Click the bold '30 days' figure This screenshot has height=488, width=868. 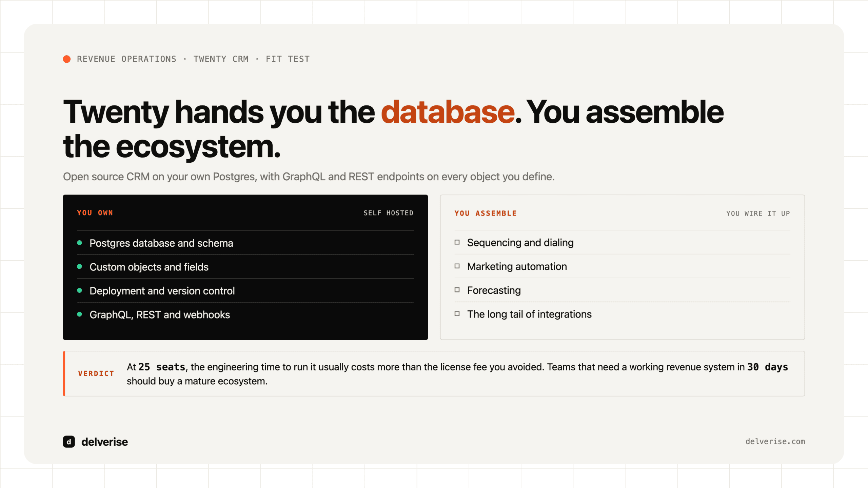click(768, 367)
